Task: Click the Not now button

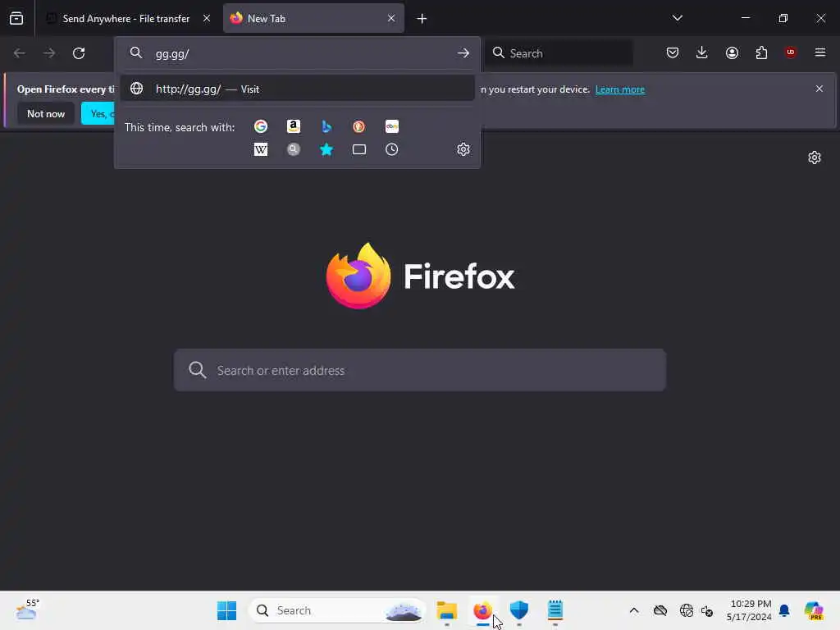Action: pos(46,113)
